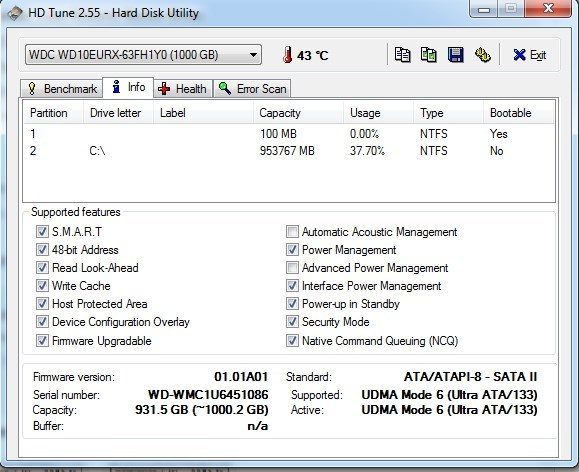Click the HD Tune title bar icon
The width and height of the screenshot is (579, 472).
tap(15, 13)
